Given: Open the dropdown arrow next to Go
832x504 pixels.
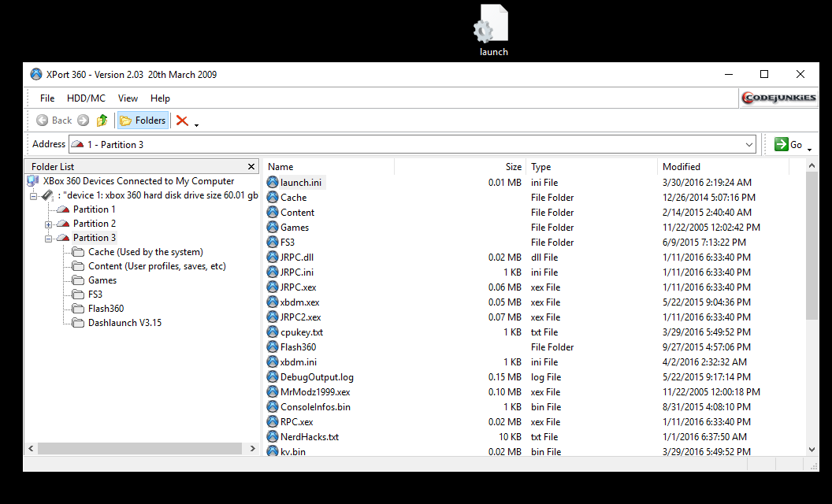Looking at the screenshot, I should click(x=810, y=150).
